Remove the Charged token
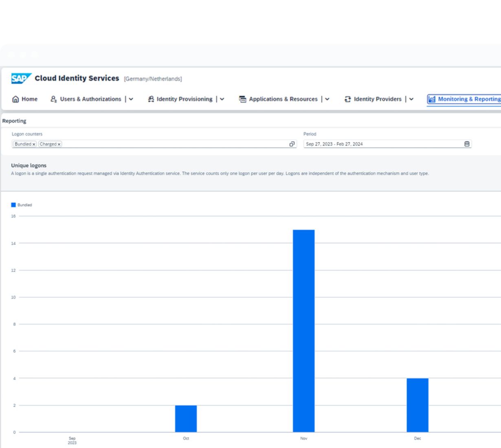The image size is (501, 448). click(59, 144)
